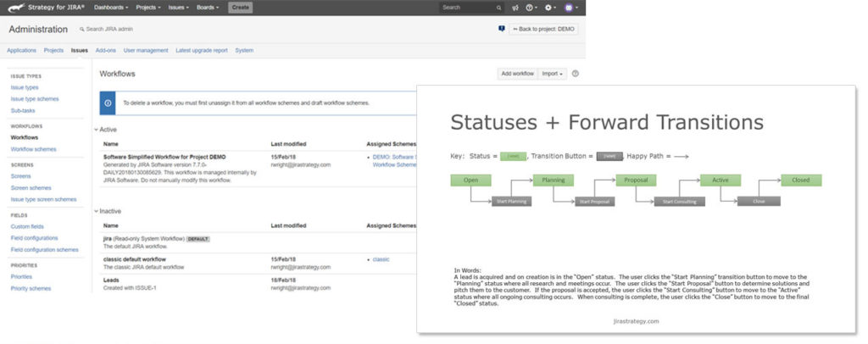The width and height of the screenshot is (868, 344).
Task: Click Software Simplified Workflow for Project DEMO
Action: tap(164, 157)
